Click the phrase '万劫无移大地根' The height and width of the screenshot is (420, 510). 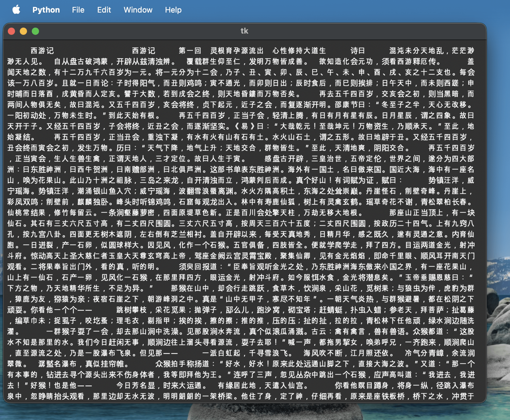[x=330, y=213]
